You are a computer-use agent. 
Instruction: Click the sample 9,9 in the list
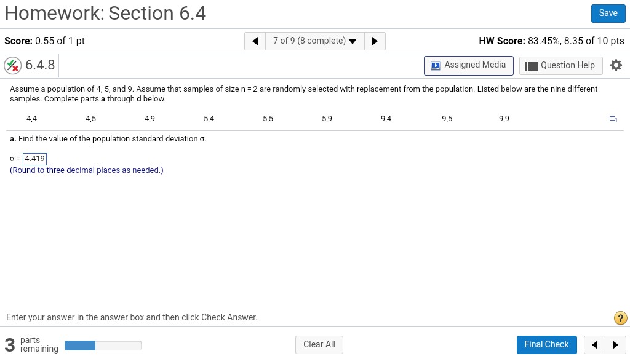point(504,119)
